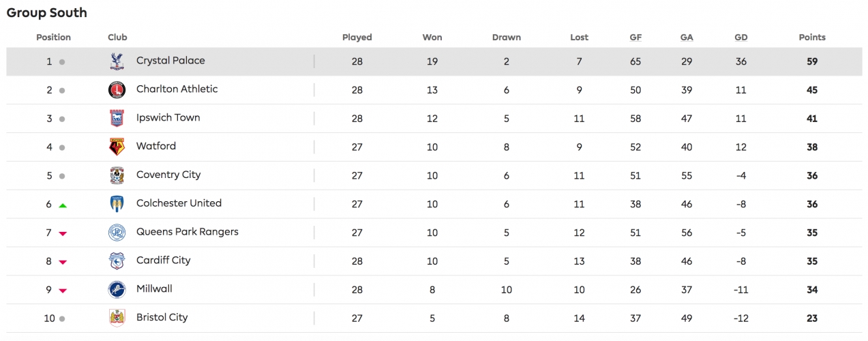868x341 pixels.
Task: Click the Cardiff City club badge
Action: click(117, 261)
